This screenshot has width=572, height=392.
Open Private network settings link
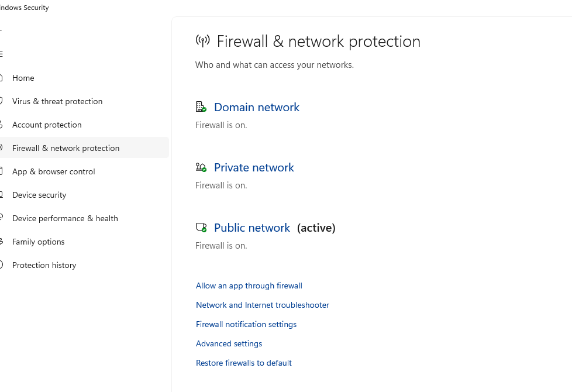[254, 167]
